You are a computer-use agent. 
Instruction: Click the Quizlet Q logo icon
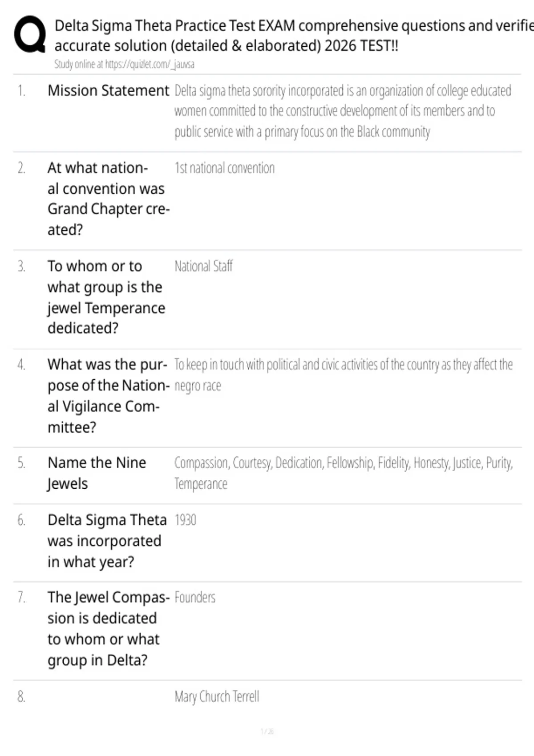click(x=30, y=34)
